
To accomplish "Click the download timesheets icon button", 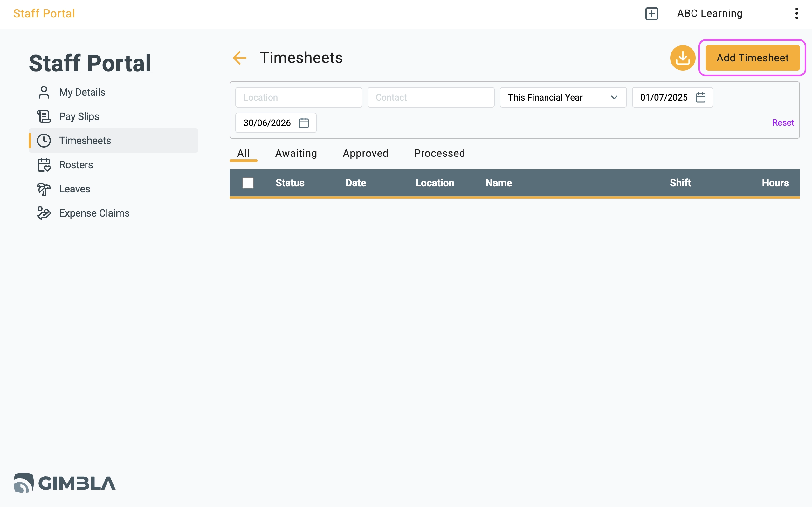I will [x=683, y=58].
